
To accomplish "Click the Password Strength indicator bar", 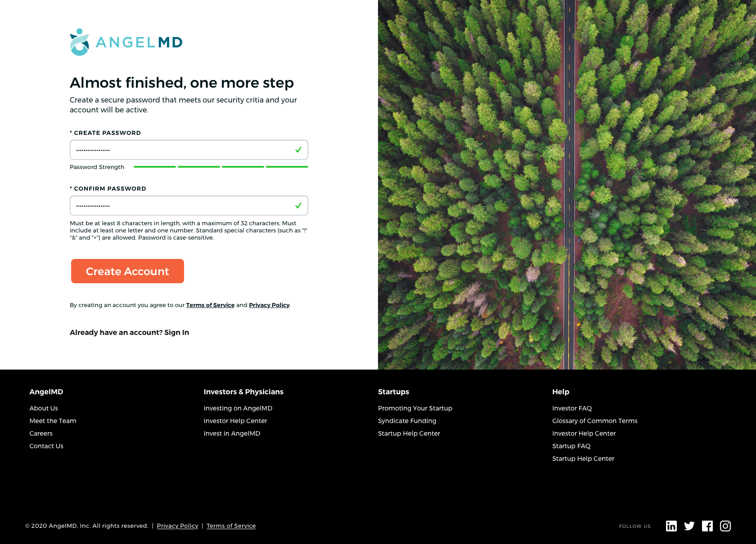I will 220,167.
